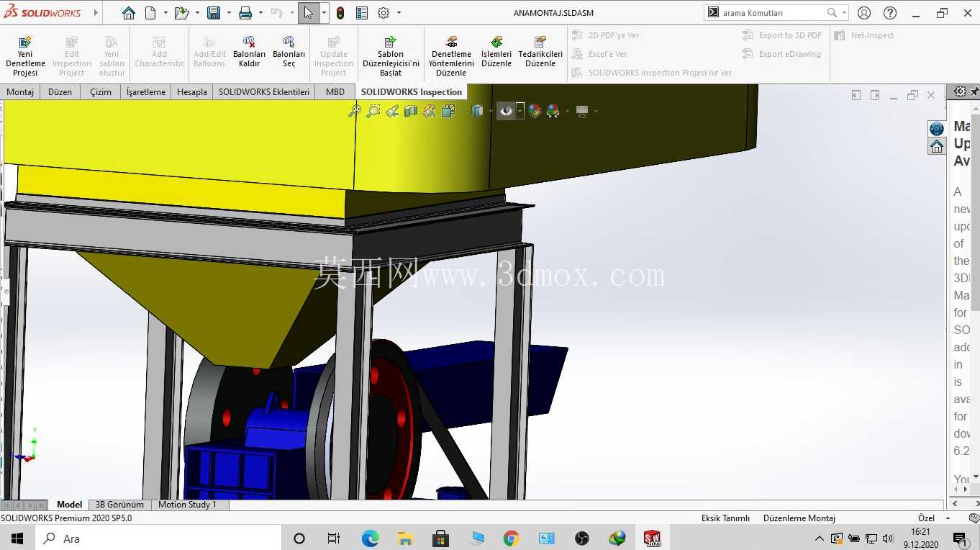Expand Hide/Show Items dropdown arrow
Image resolution: width=980 pixels, height=550 pixels.
520,111
